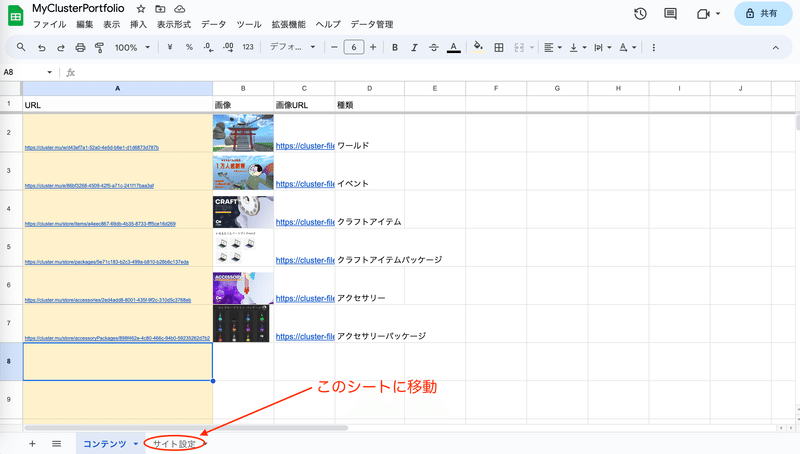
Task: Undo the last action
Action: pyautogui.click(x=41, y=47)
